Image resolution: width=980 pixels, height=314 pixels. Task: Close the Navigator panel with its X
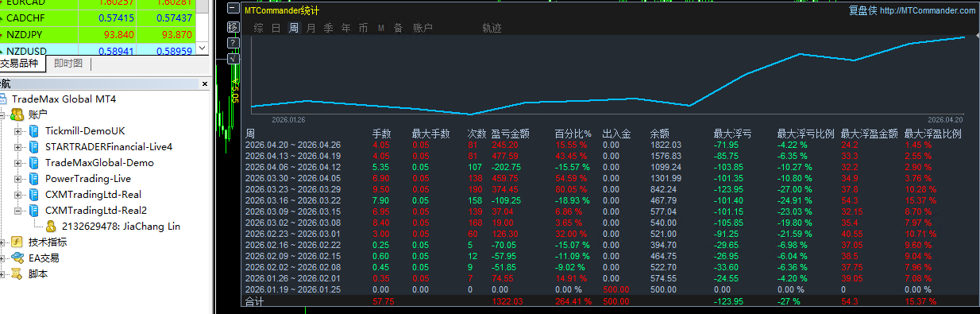click(x=205, y=84)
